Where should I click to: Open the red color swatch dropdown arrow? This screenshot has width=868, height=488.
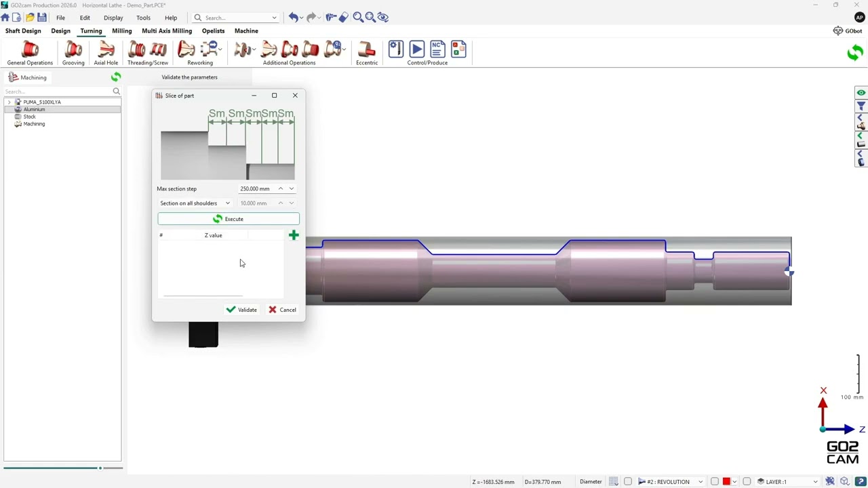click(734, 481)
